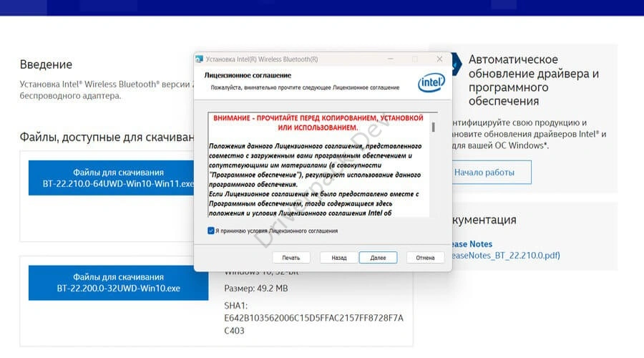
Task: Close the Intel Wireless Bluetooth installer window
Action: click(439, 59)
